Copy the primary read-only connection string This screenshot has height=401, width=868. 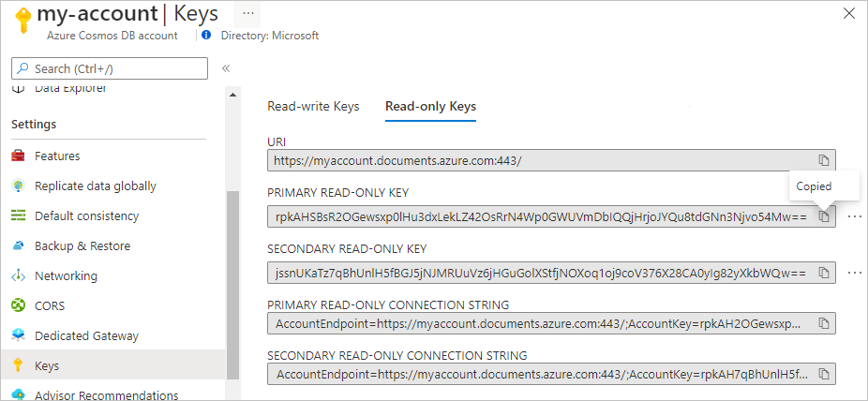click(x=824, y=323)
